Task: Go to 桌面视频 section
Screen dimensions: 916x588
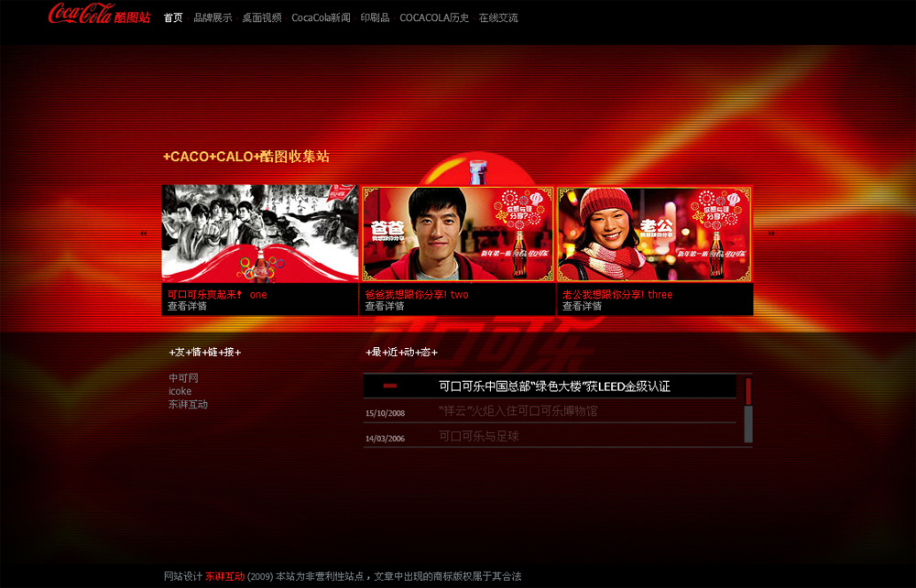Action: (262, 18)
